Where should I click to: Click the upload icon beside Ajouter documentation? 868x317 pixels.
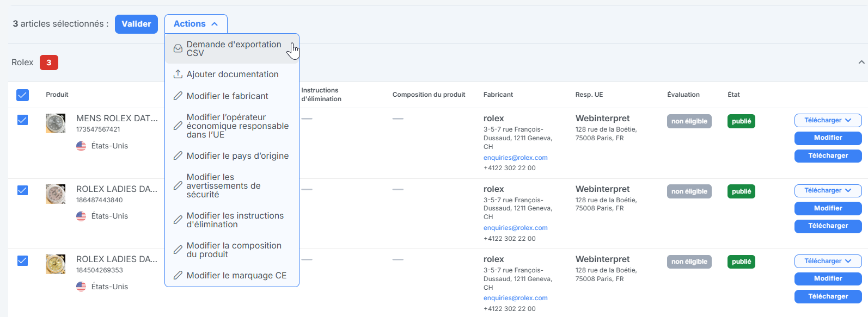click(178, 74)
